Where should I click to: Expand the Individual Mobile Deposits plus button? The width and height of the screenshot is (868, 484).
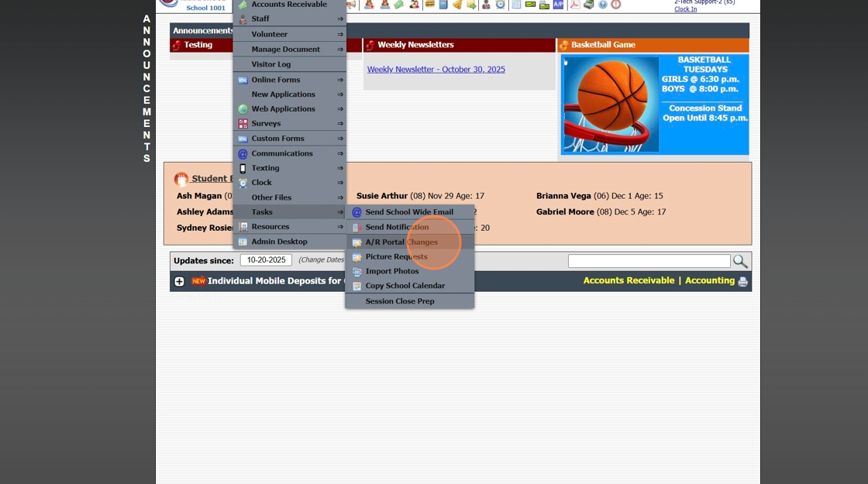[179, 282]
